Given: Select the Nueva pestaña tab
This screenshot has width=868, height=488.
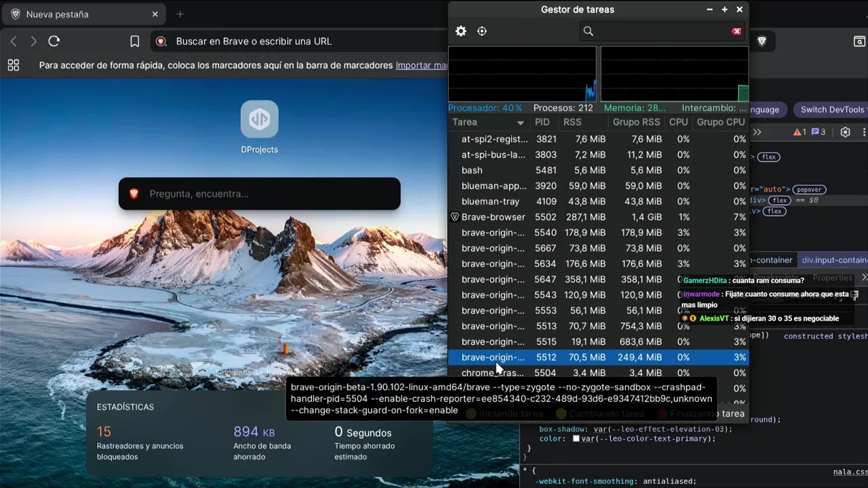Looking at the screenshot, I should 85,14.
